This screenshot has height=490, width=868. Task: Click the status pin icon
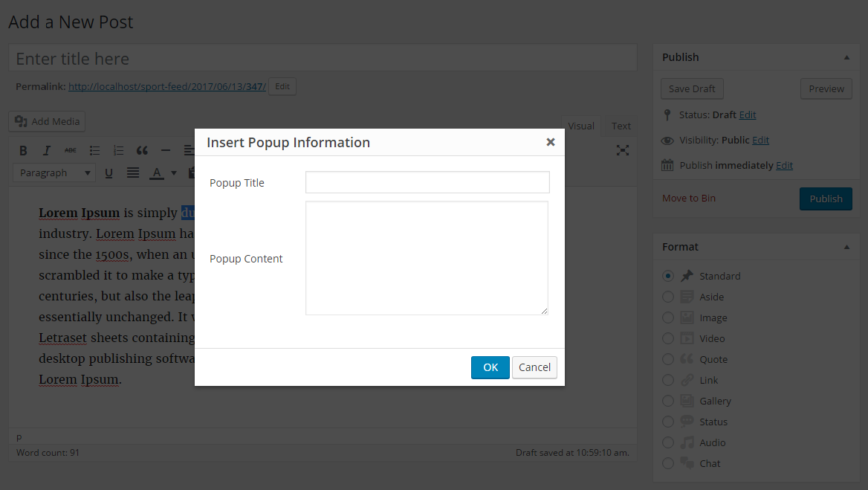coord(667,115)
